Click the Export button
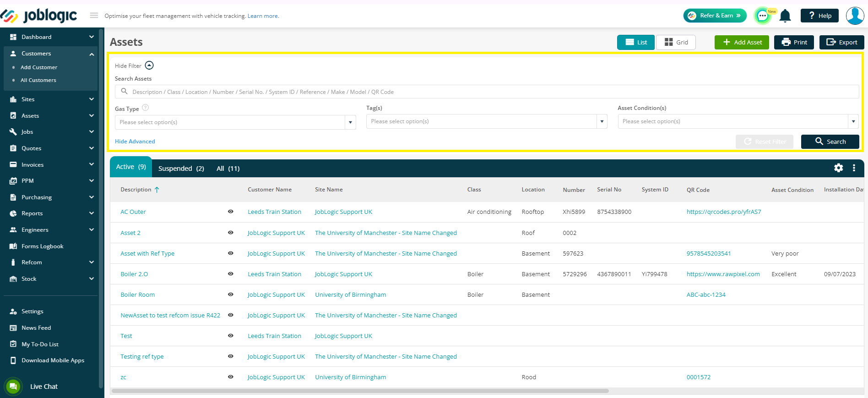The width and height of the screenshot is (868, 398). pyautogui.click(x=841, y=42)
